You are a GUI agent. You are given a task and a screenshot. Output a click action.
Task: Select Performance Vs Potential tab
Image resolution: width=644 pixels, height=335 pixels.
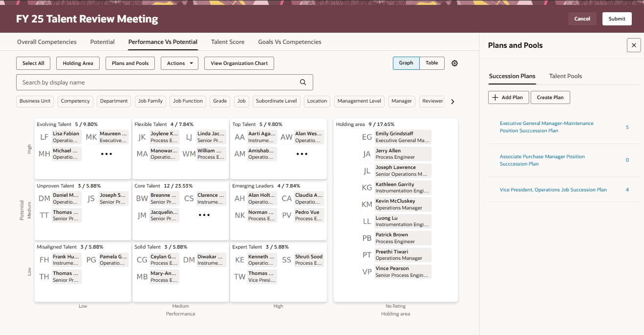[x=163, y=42]
